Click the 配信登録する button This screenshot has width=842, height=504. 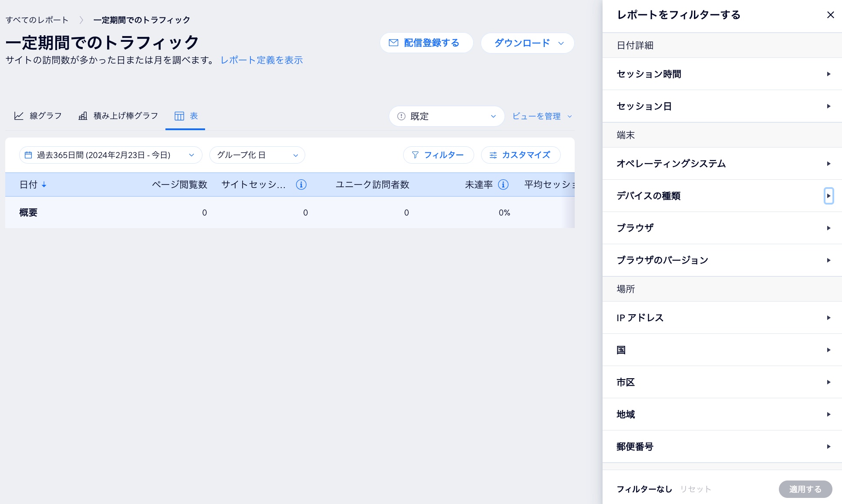point(427,43)
